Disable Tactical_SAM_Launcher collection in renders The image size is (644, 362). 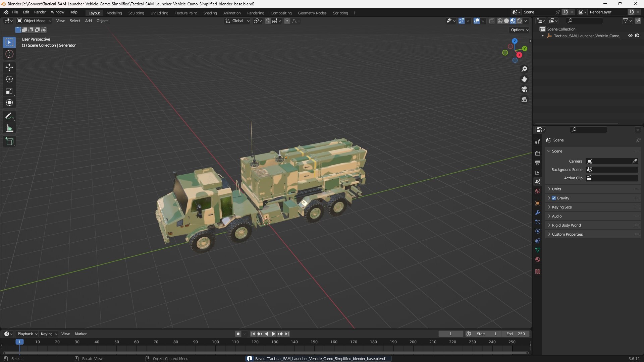coord(637,36)
